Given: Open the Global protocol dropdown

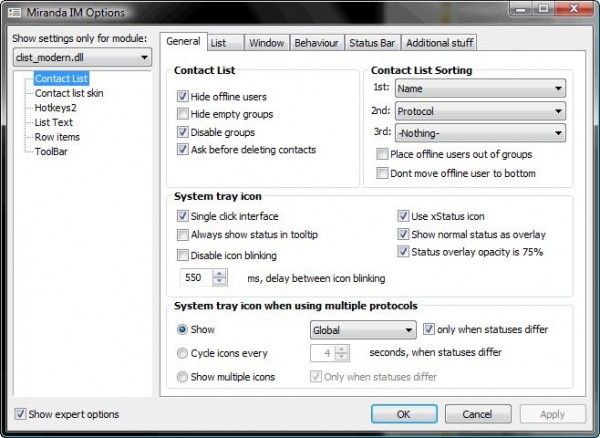Looking at the screenshot, I should [363, 330].
